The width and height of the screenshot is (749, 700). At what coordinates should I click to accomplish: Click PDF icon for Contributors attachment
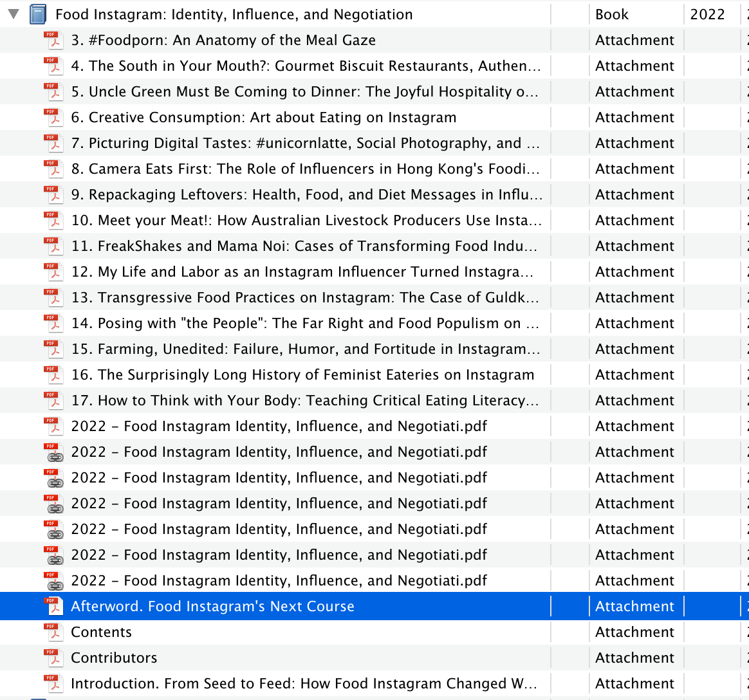tap(53, 658)
